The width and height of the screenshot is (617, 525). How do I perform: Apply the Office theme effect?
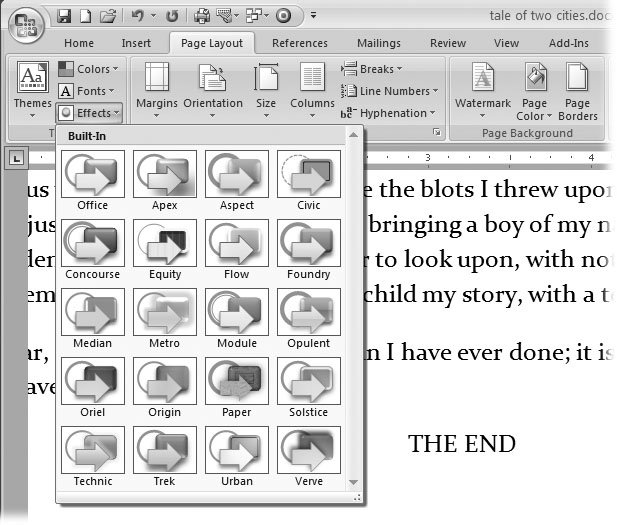[x=93, y=180]
